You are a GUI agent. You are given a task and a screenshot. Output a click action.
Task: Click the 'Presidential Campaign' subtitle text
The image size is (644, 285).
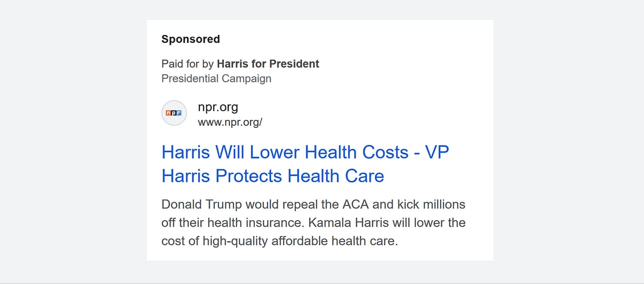(x=216, y=78)
